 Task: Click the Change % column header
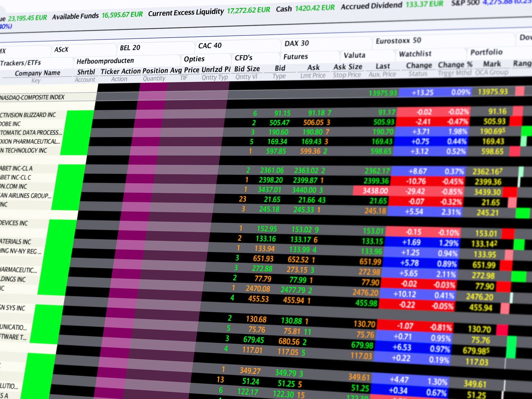455,65
